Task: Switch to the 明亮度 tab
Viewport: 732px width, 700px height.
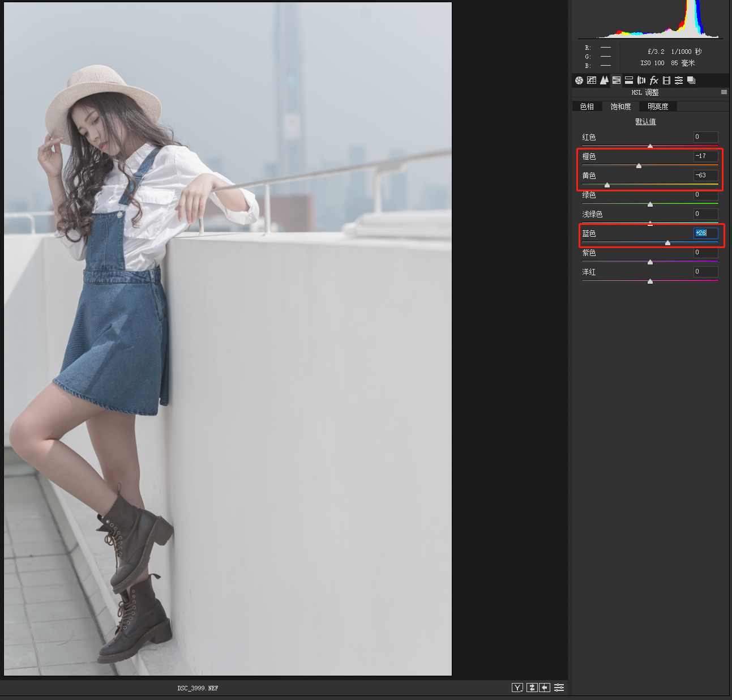Action: coord(658,106)
